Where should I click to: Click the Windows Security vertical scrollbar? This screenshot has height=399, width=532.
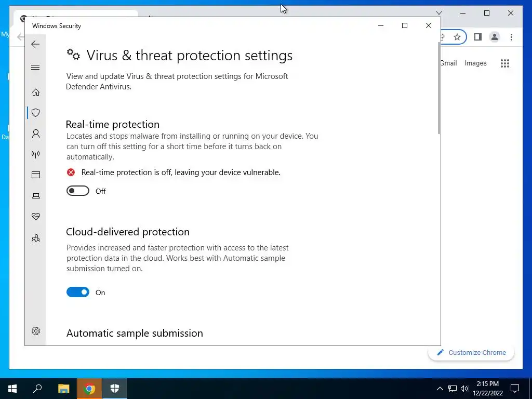click(438, 88)
